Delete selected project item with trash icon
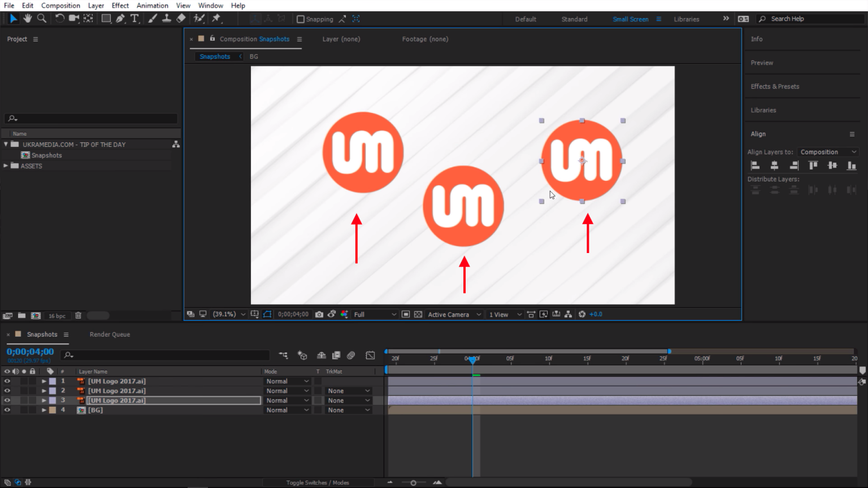This screenshot has height=488, width=868. 79,316
